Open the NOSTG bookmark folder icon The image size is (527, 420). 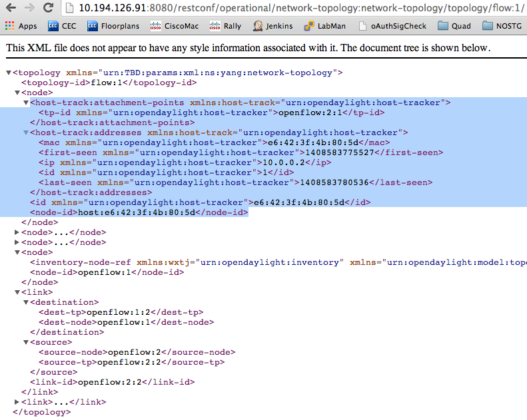[487, 25]
